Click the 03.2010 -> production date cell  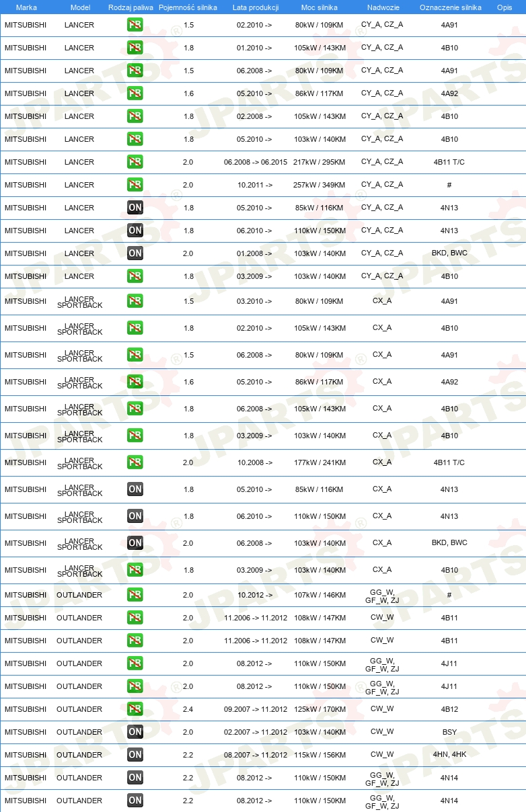click(x=254, y=301)
